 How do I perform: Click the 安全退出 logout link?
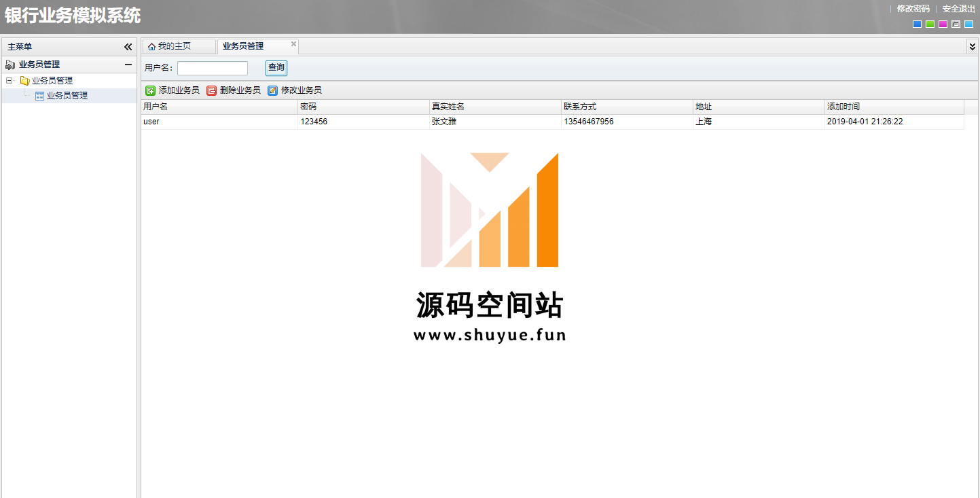click(958, 9)
